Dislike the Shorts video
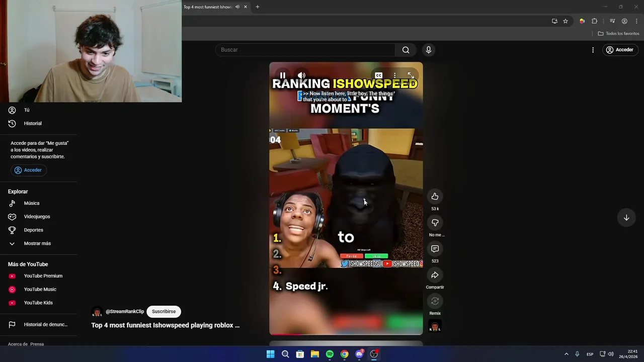The height and width of the screenshot is (362, 644). [x=435, y=223]
